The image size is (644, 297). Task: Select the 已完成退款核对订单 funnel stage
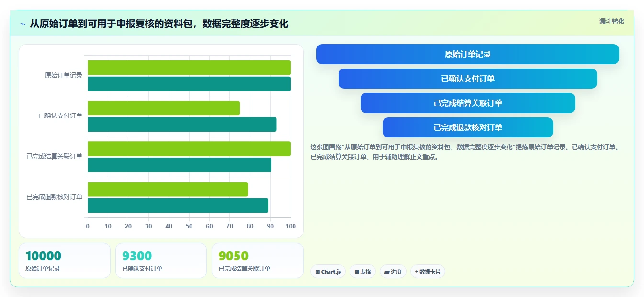468,127
